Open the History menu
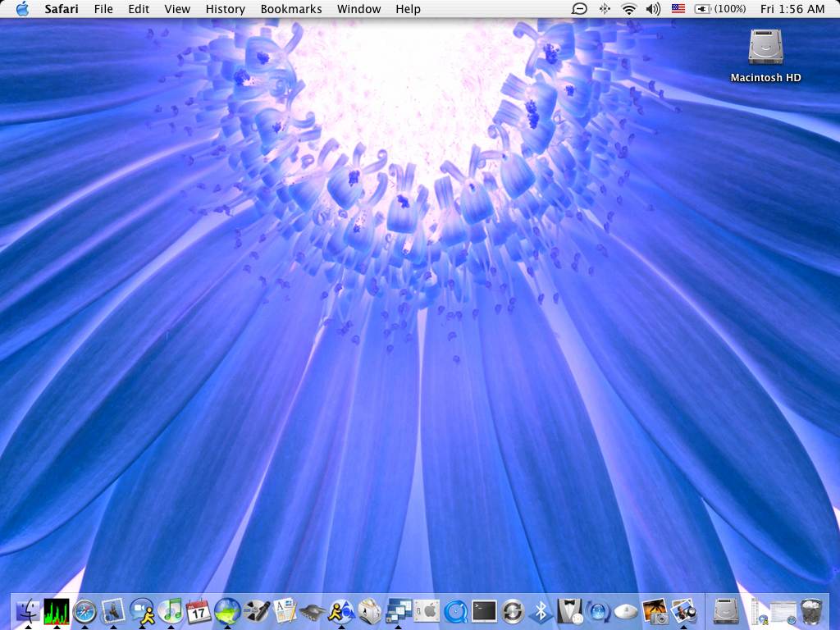840x630 pixels. (225, 9)
